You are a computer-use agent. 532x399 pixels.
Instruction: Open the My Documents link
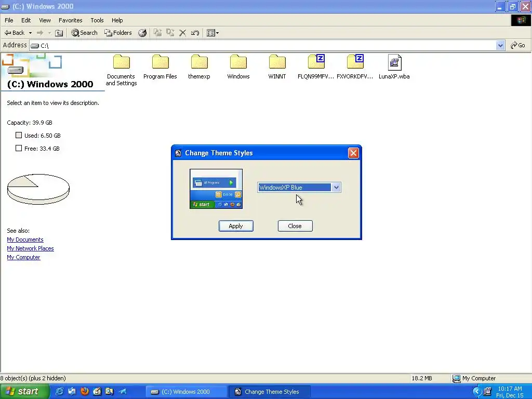(x=25, y=240)
